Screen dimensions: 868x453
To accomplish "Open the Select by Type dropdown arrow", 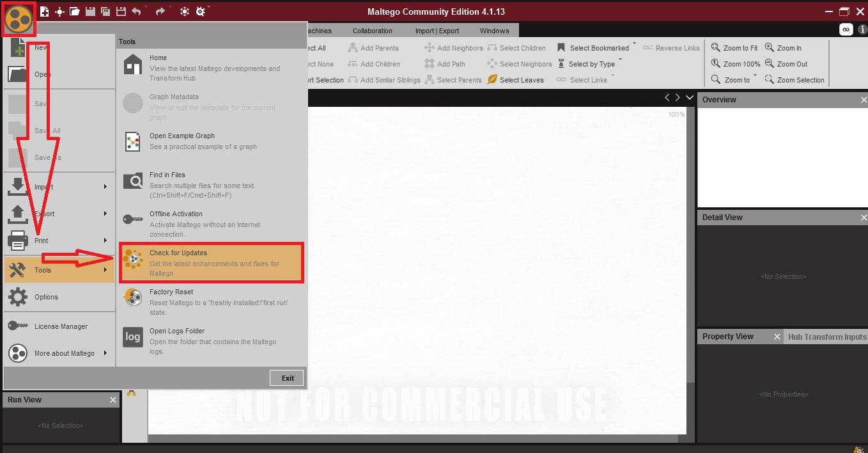I will coord(620,60).
